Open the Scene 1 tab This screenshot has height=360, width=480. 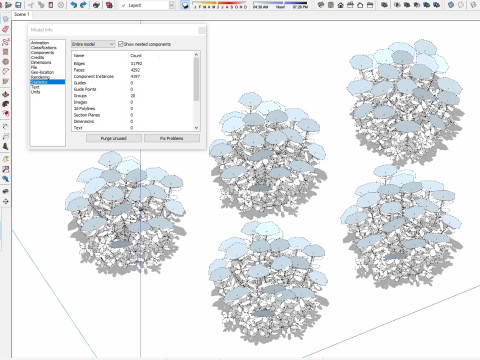pyautogui.click(x=22, y=14)
